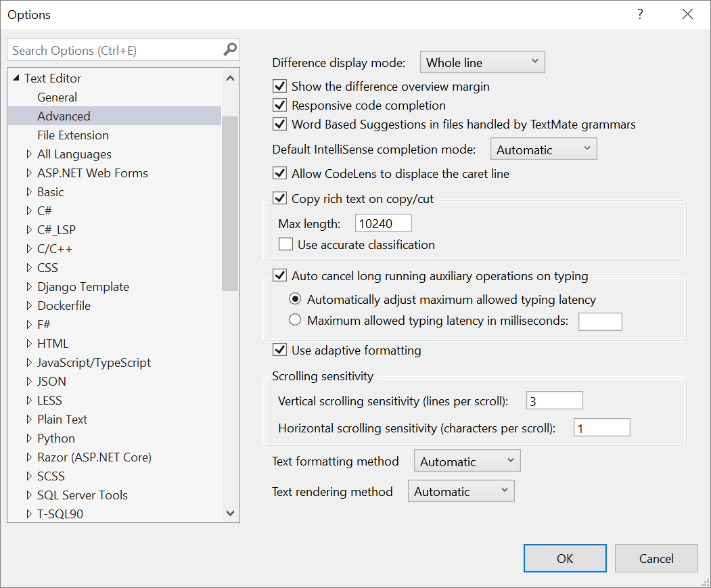Click the OK button

coord(565,558)
